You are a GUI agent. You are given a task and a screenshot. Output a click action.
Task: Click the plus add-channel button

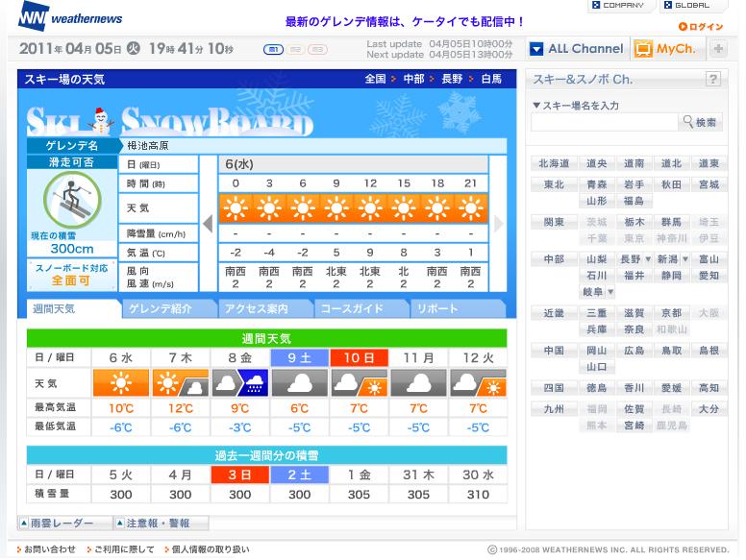click(x=718, y=48)
